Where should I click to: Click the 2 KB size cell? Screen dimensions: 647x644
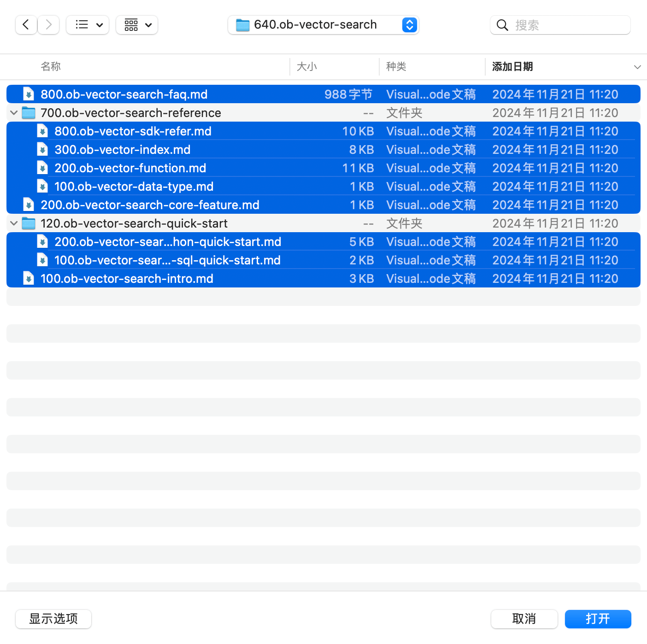coord(362,260)
